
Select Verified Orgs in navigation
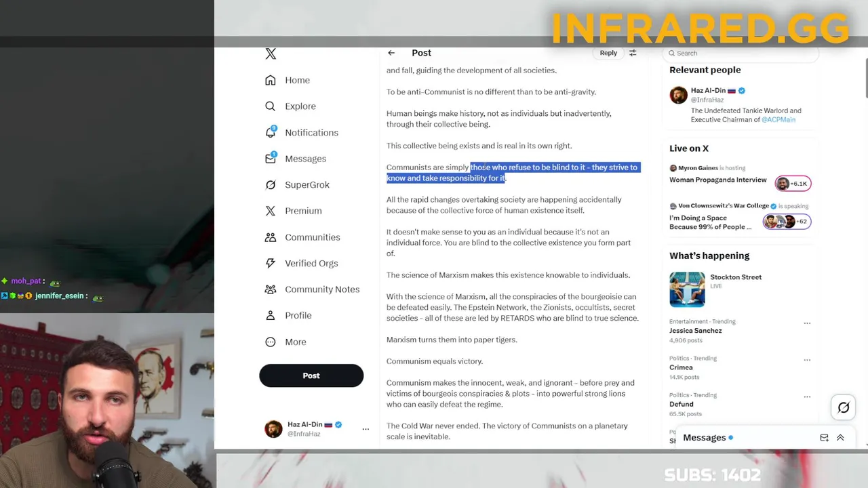pos(311,263)
